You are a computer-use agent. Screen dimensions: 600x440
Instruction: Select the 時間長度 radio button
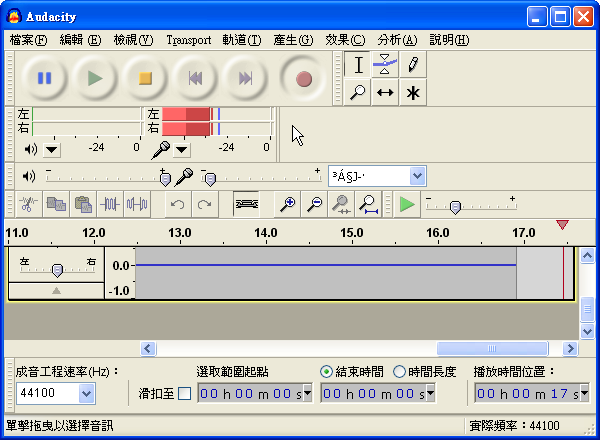[x=399, y=372]
